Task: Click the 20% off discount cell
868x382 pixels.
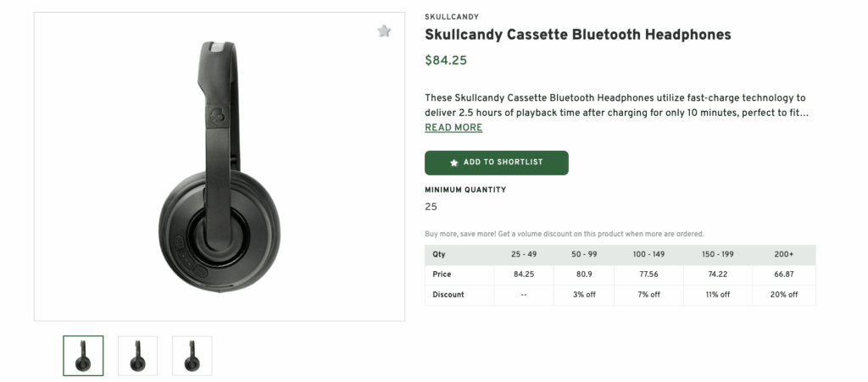Action: (782, 295)
